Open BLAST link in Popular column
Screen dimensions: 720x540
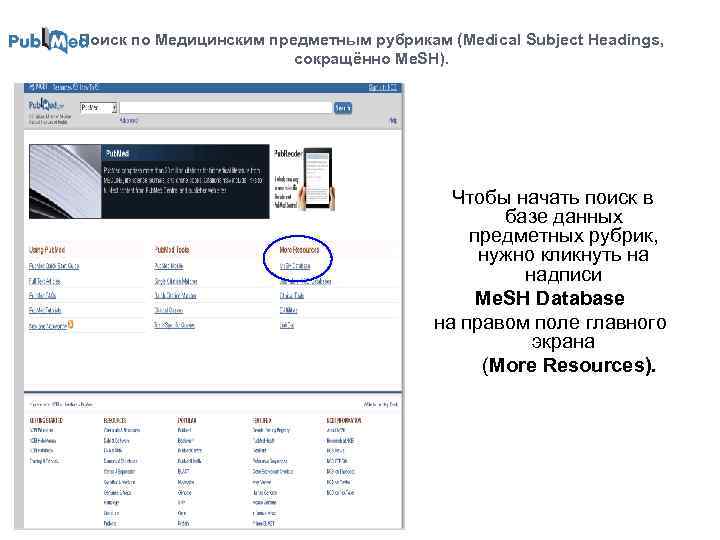183,472
